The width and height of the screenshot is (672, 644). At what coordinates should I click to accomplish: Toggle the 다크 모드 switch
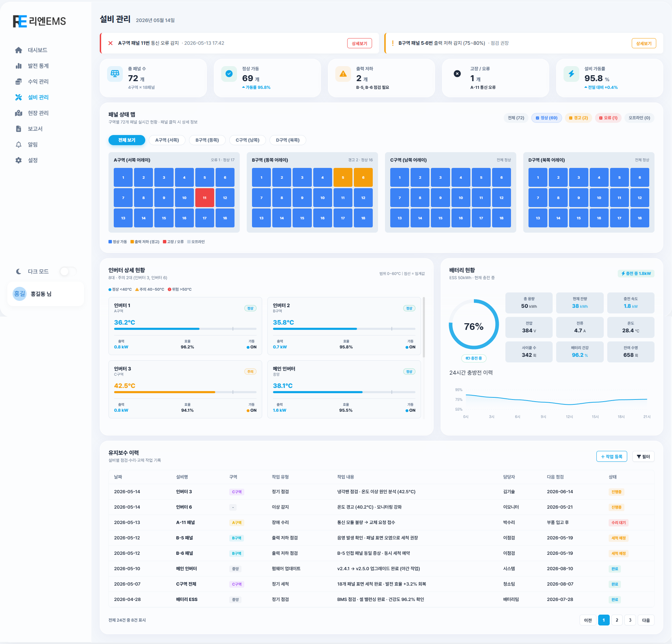pos(68,271)
